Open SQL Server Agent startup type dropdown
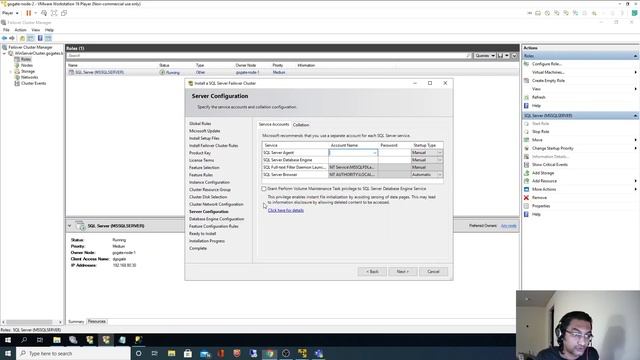 [x=439, y=153]
